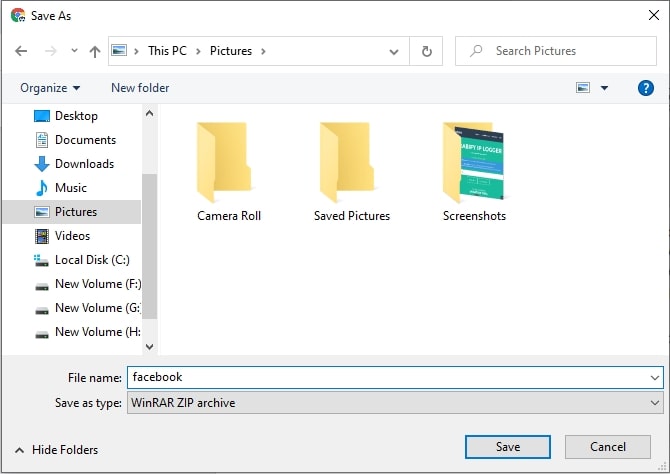Click the navigation pane scrollbar thumb
The height and width of the screenshot is (474, 670).
pos(149,246)
